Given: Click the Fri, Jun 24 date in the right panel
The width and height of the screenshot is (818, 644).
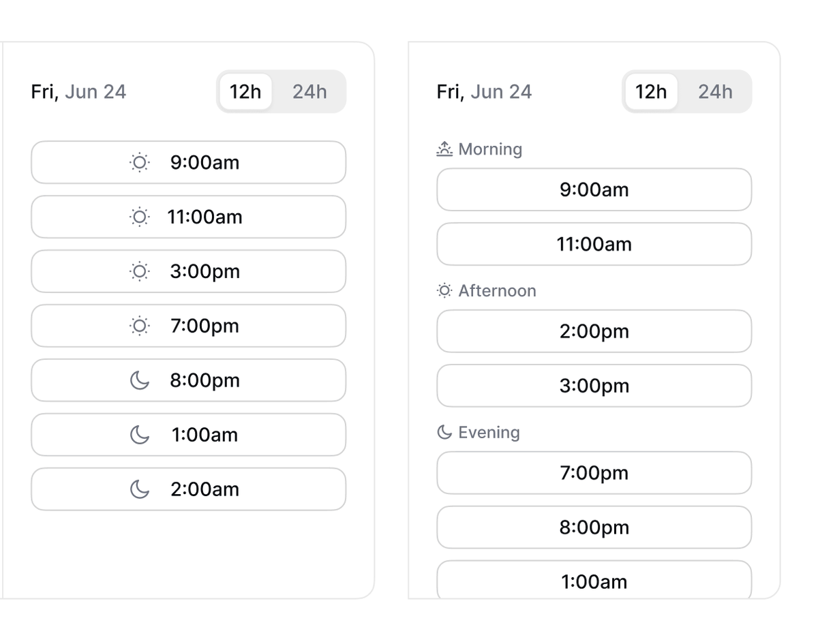Looking at the screenshot, I should 484,92.
